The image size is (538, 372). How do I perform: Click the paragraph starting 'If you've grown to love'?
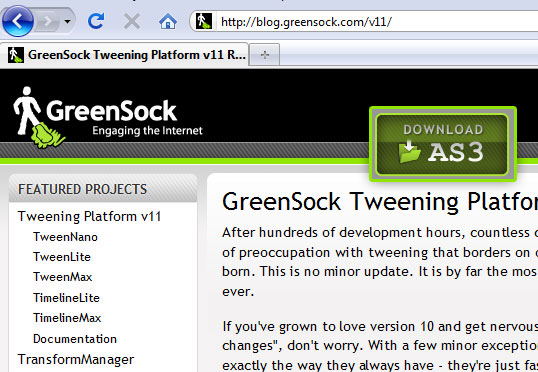[x=380, y=346]
